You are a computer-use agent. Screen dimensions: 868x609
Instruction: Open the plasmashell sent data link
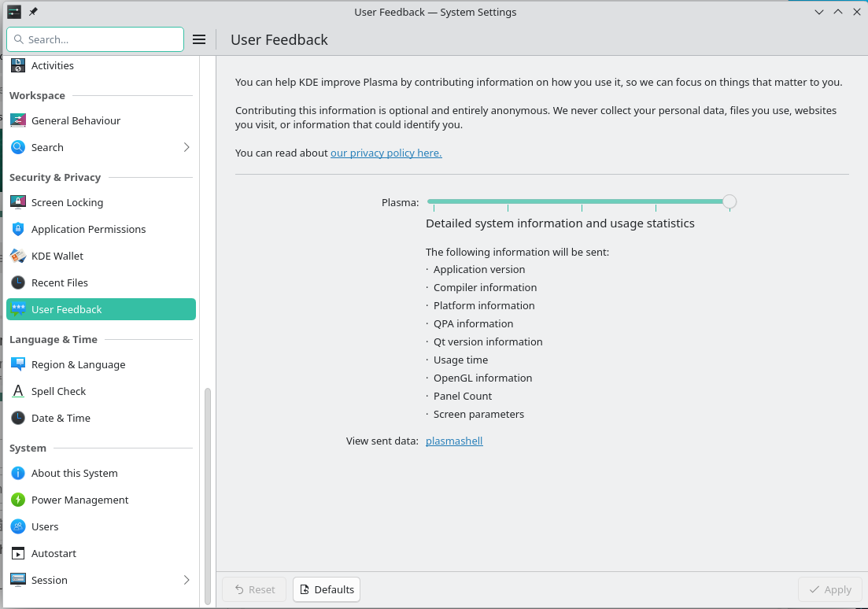point(454,441)
